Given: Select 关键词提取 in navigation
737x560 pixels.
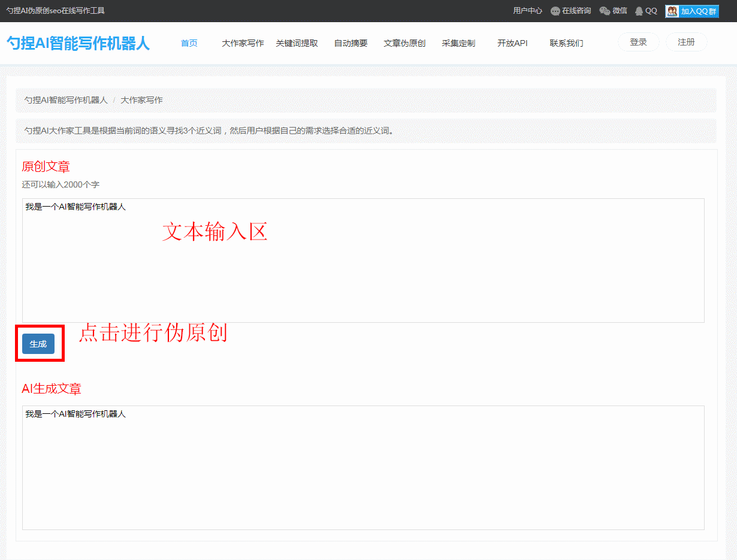Looking at the screenshot, I should pos(297,43).
